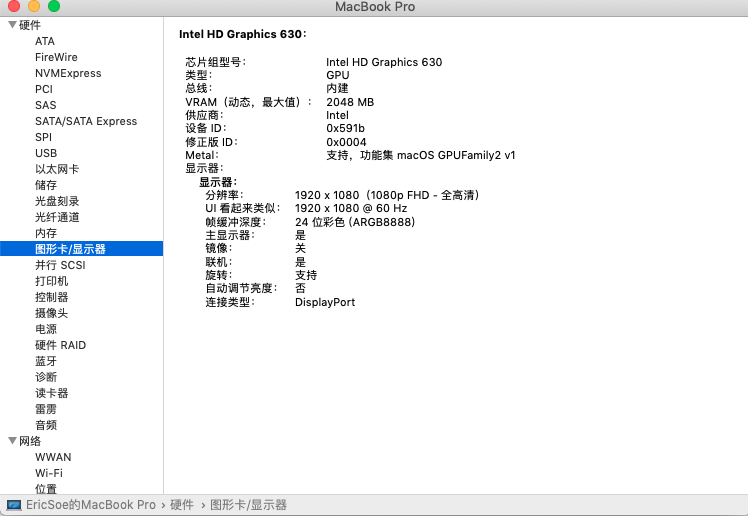
Task: Click the VRAM value 2048 MB
Action: pyautogui.click(x=350, y=102)
